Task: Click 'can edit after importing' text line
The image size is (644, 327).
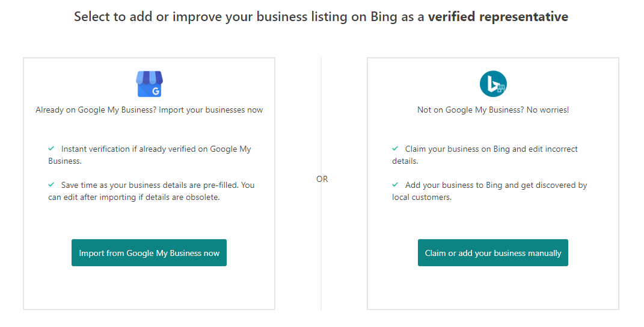Action: pos(133,197)
